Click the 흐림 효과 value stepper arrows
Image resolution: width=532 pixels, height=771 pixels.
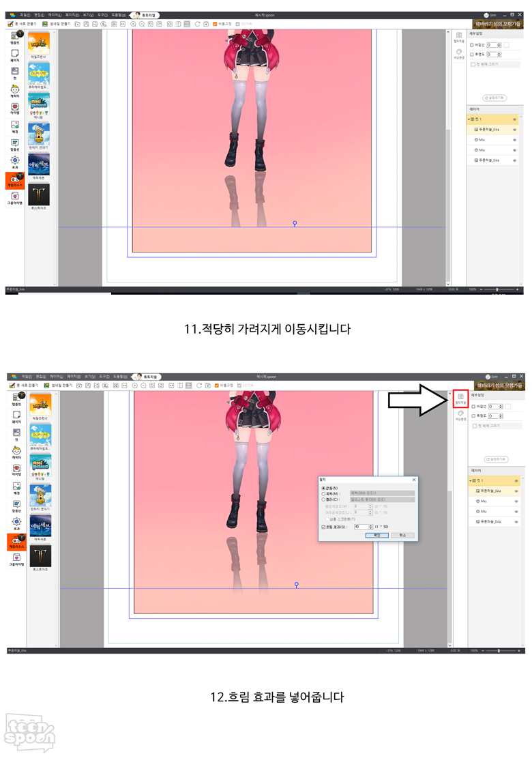[x=371, y=527]
